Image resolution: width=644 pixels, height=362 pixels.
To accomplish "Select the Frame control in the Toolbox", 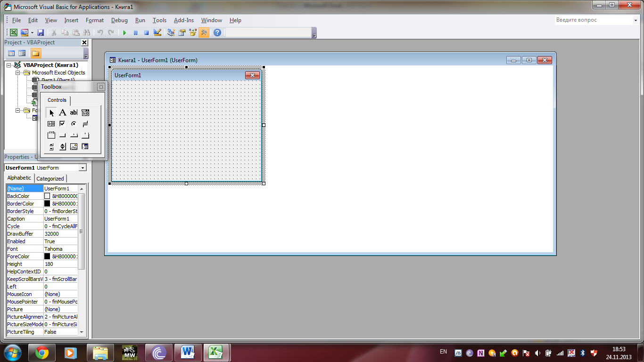I will click(x=51, y=135).
